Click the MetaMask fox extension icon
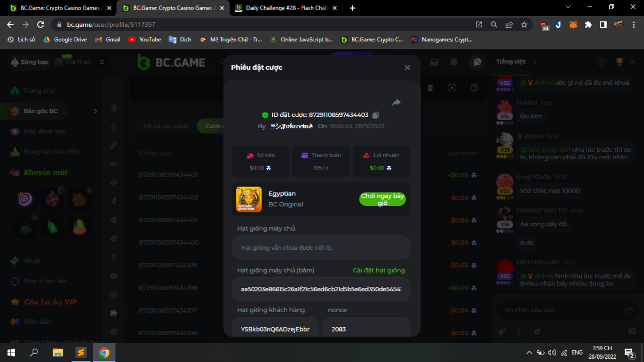Screen dimensions: 644x362 coord(574,25)
